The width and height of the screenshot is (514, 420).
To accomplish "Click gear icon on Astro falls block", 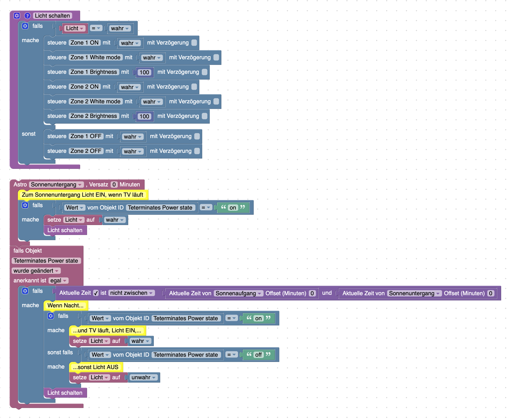I will [x=25, y=206].
